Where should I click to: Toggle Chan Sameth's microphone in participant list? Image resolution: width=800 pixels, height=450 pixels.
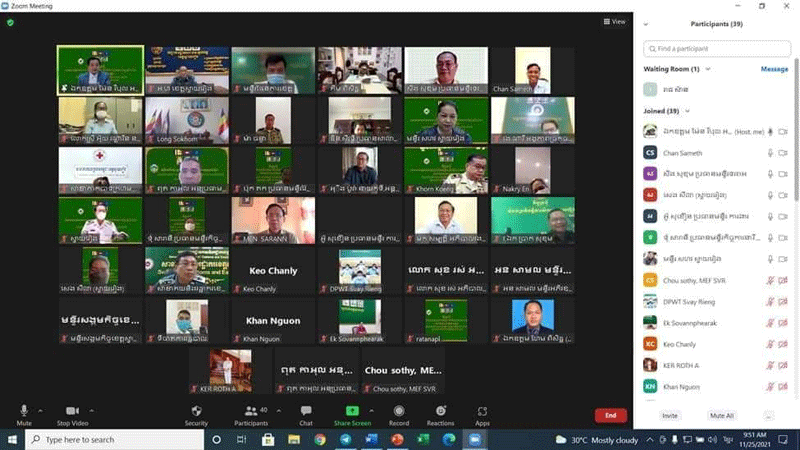pos(770,152)
